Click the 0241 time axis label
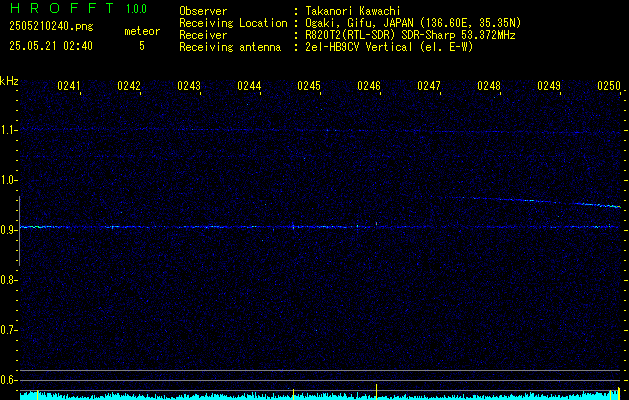The width and height of the screenshot is (629, 400). [x=69, y=86]
